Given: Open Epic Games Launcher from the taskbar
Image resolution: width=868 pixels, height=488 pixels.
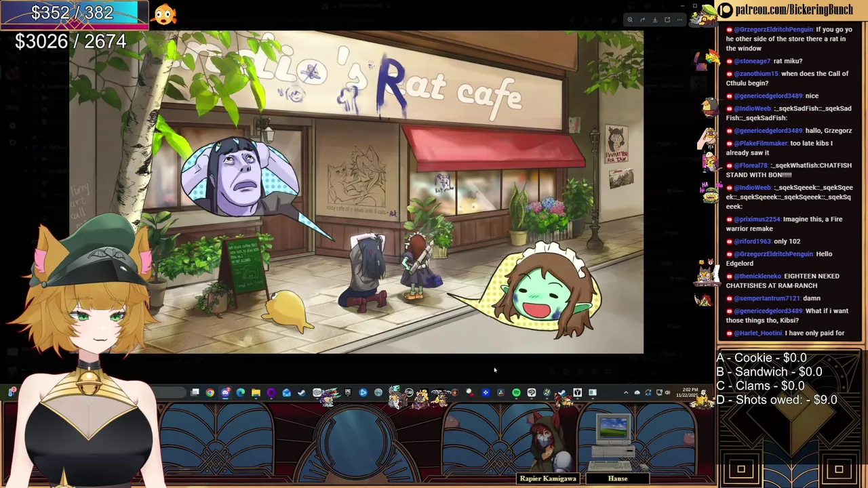Looking at the screenshot, I should pyautogui.click(x=347, y=392).
